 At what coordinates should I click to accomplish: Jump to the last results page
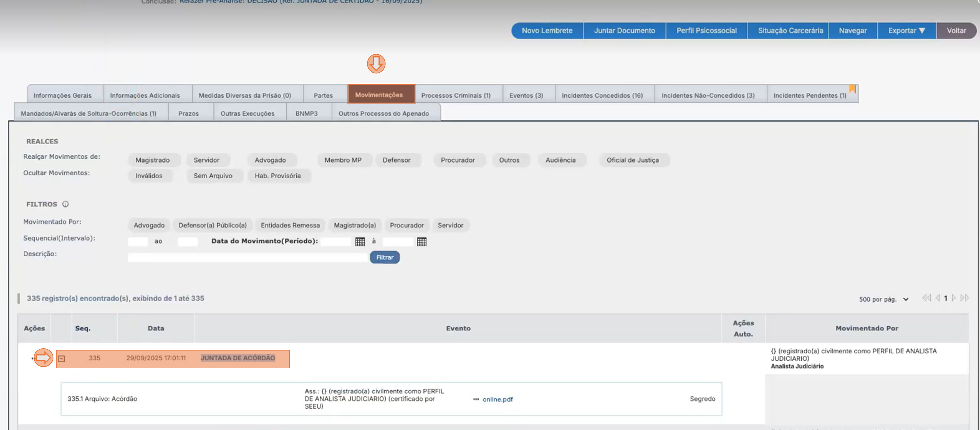964,298
